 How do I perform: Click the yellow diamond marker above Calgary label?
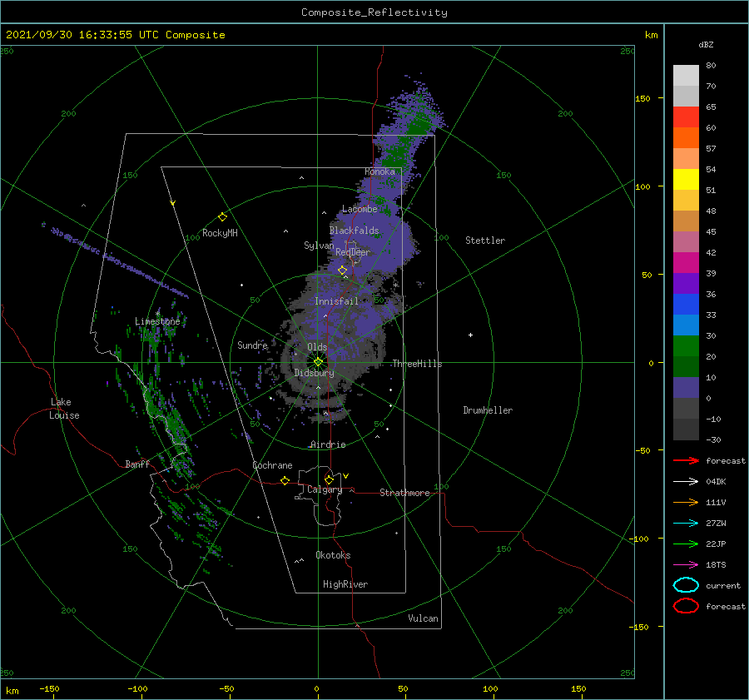(x=329, y=479)
